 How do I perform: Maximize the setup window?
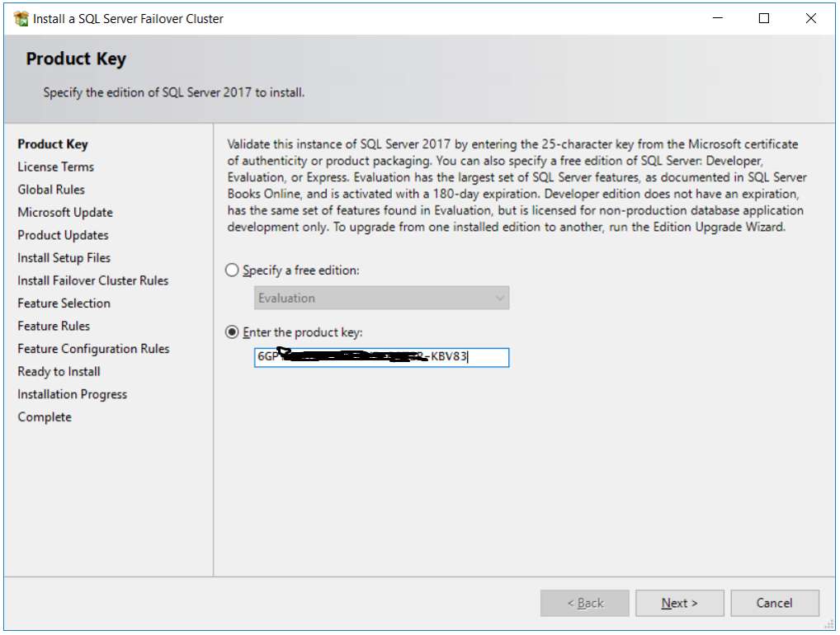(764, 18)
